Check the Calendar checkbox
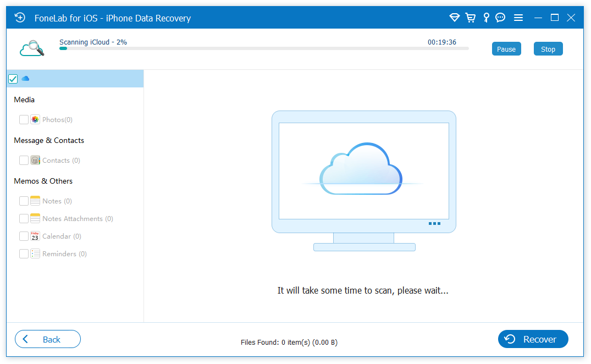 24,236
